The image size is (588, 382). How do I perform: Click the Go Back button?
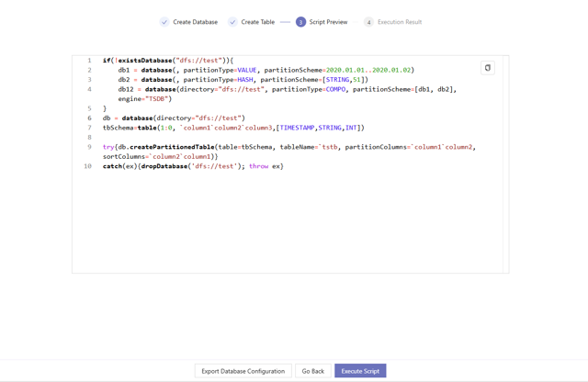click(313, 371)
